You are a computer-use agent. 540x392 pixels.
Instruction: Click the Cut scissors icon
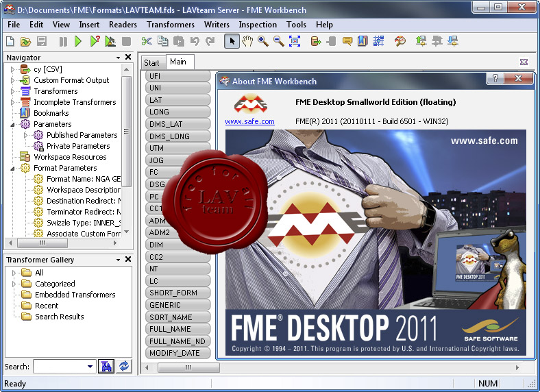click(147, 41)
